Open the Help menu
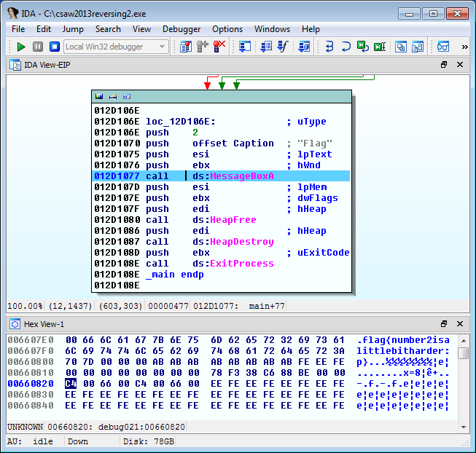 click(311, 29)
